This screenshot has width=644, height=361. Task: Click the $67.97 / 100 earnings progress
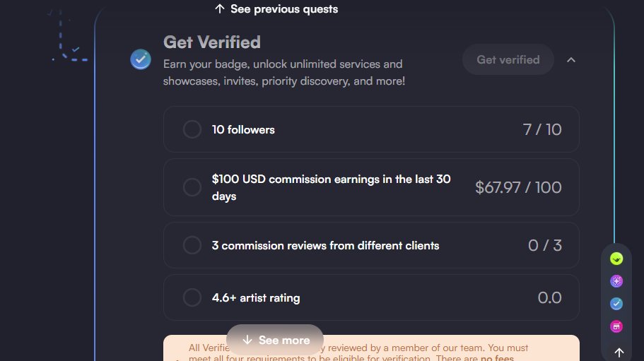[x=518, y=187]
